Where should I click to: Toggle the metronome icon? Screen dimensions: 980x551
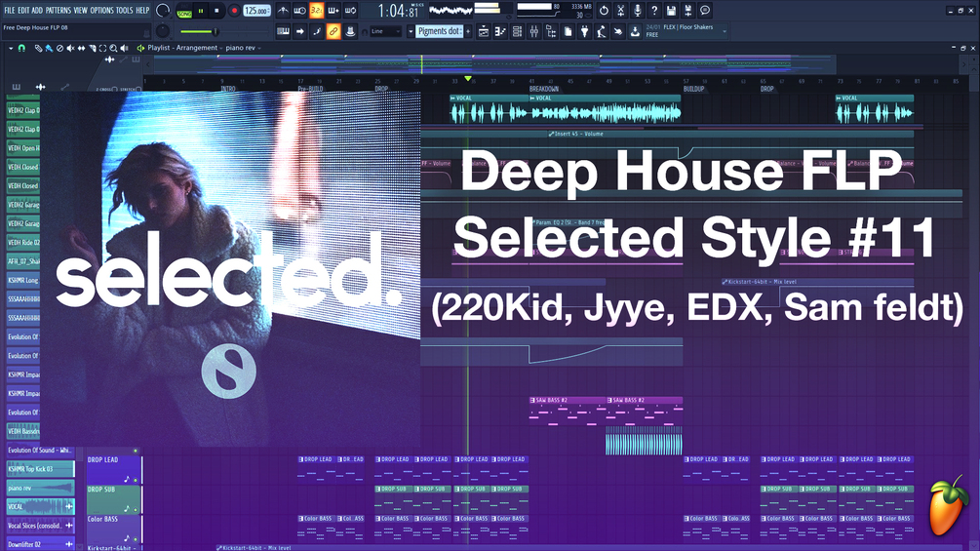coord(283,11)
